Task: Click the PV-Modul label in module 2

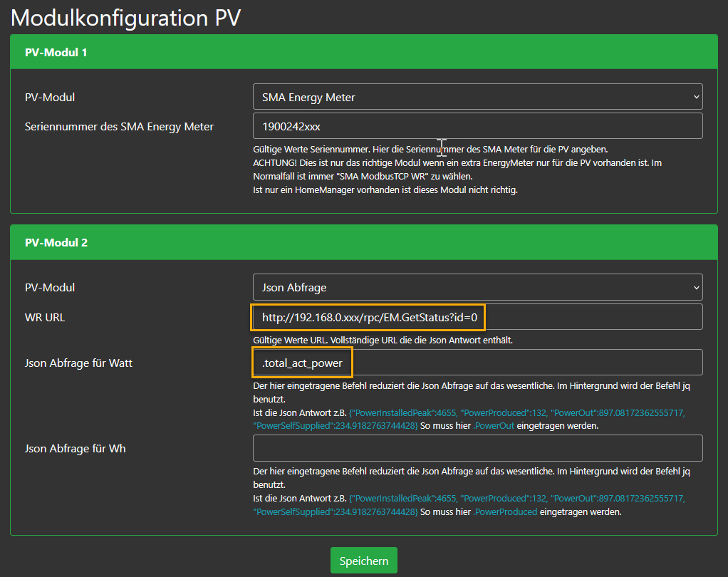Action: (x=50, y=288)
